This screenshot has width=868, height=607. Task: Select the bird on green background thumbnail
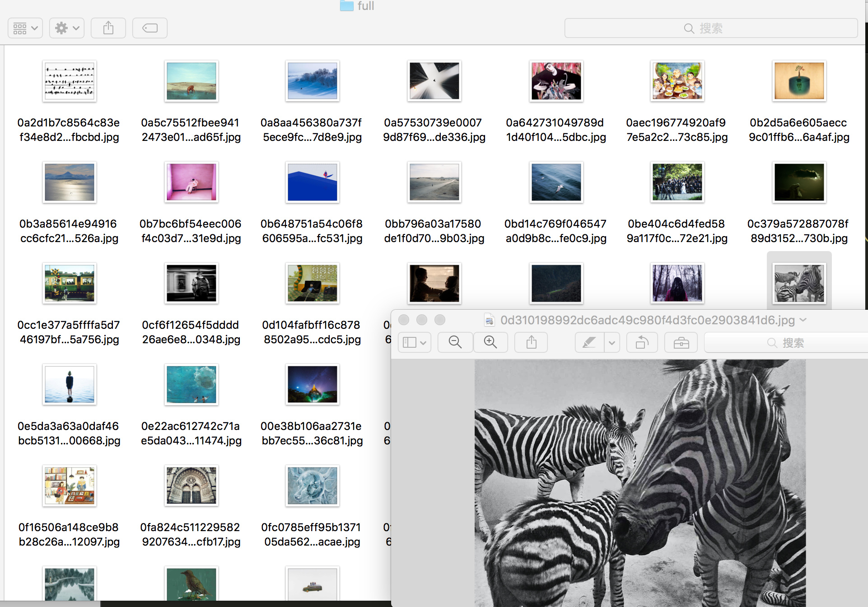coord(191,584)
